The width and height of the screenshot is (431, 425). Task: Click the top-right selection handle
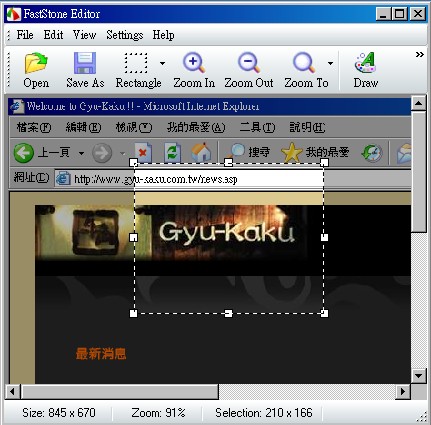pos(324,163)
